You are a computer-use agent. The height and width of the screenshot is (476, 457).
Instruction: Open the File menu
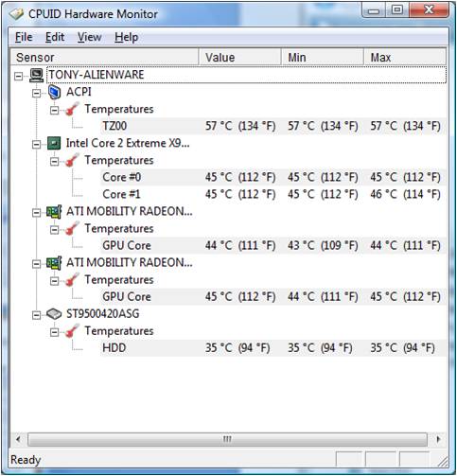(24, 37)
